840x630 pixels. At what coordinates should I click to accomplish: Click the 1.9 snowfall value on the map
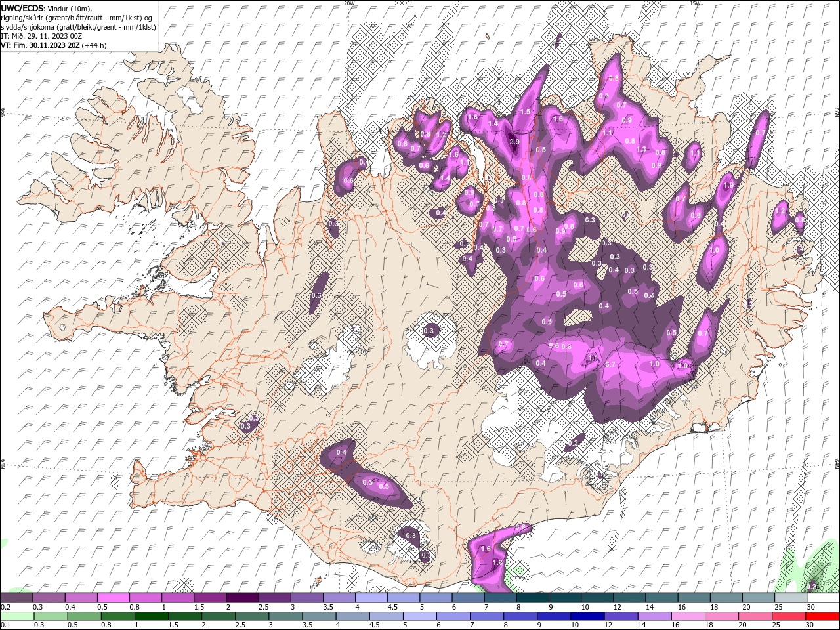click(728, 186)
